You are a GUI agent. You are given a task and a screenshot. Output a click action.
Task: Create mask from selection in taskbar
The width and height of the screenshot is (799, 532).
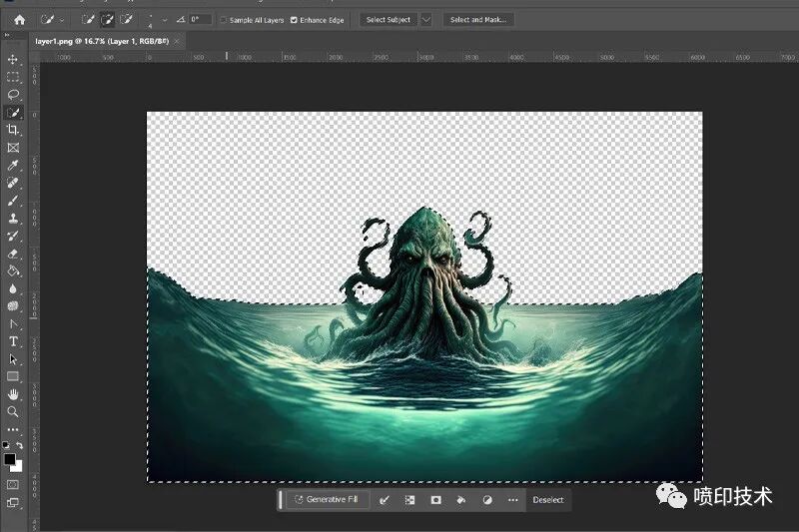pos(435,500)
